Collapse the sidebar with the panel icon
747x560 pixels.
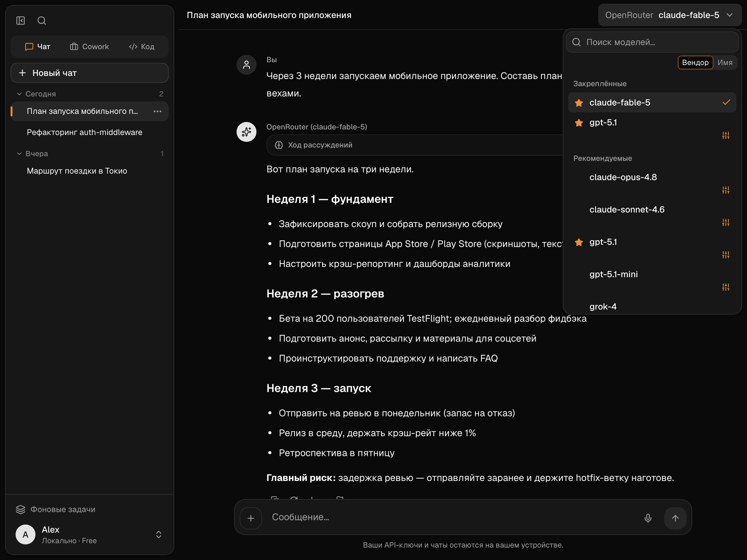coord(21,21)
